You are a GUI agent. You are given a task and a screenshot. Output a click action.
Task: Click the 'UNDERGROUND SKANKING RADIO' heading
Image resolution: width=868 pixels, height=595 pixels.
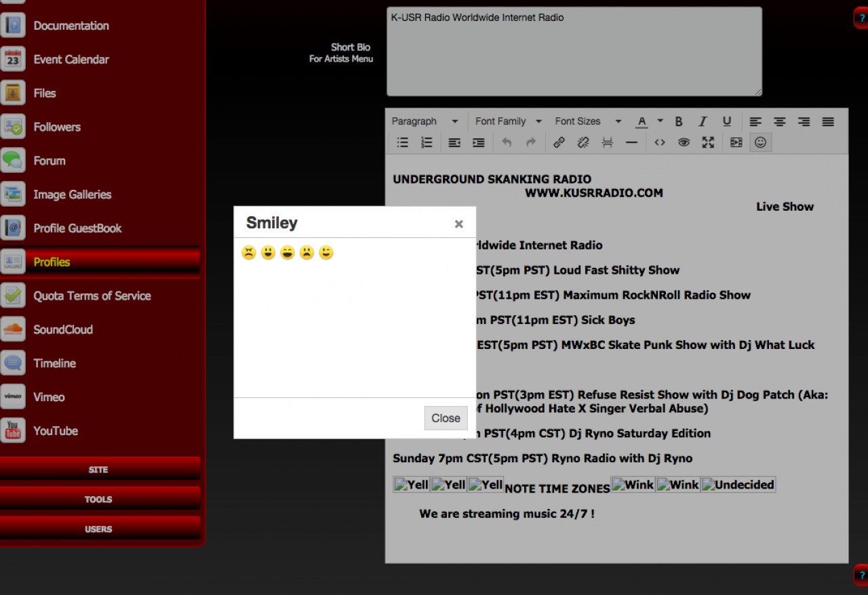[492, 180]
